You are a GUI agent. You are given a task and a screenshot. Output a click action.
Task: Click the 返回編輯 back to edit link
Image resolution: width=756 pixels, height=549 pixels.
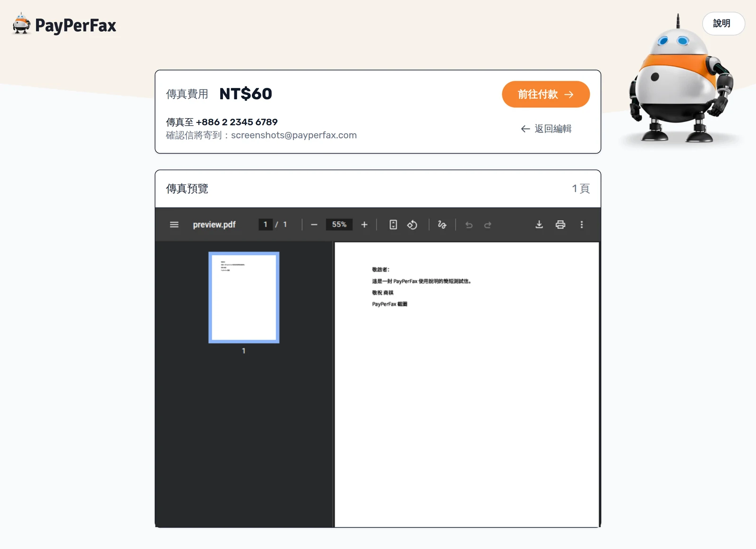546,129
